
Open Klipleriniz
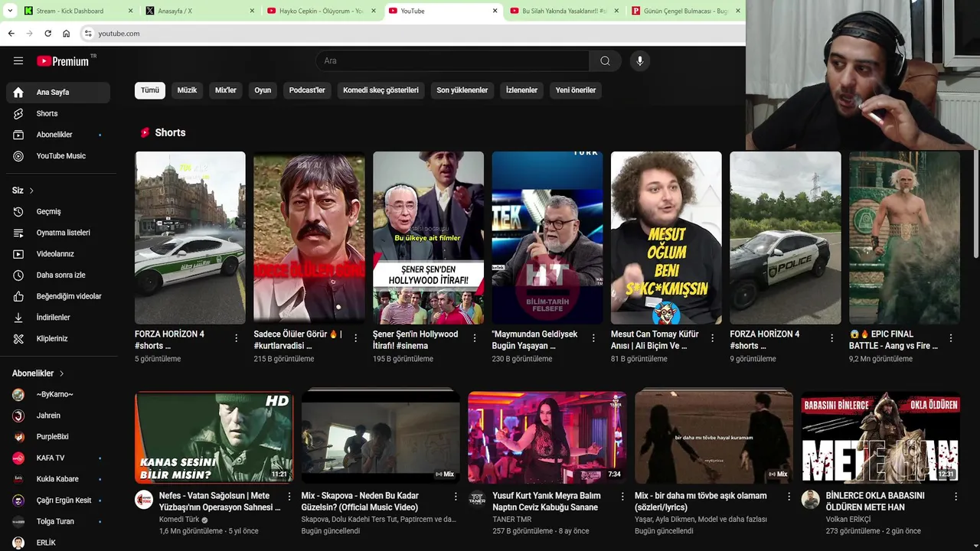point(58,338)
